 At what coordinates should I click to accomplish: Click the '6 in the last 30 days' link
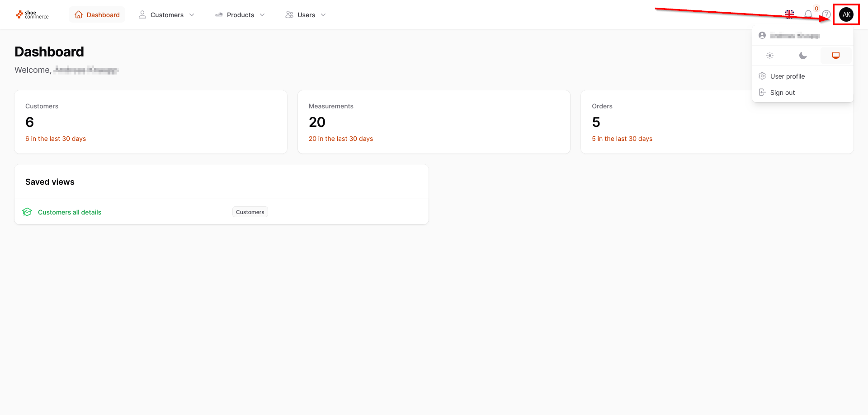56,139
